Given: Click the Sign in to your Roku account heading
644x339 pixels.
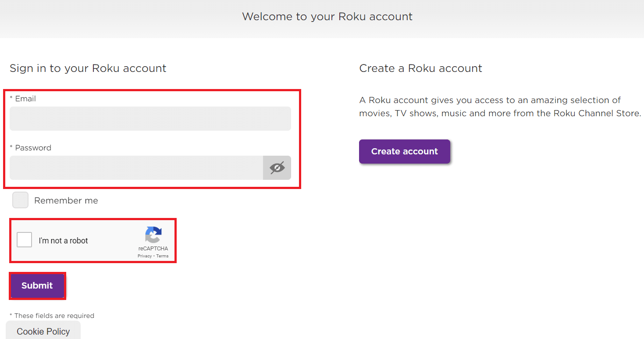Looking at the screenshot, I should point(88,68).
